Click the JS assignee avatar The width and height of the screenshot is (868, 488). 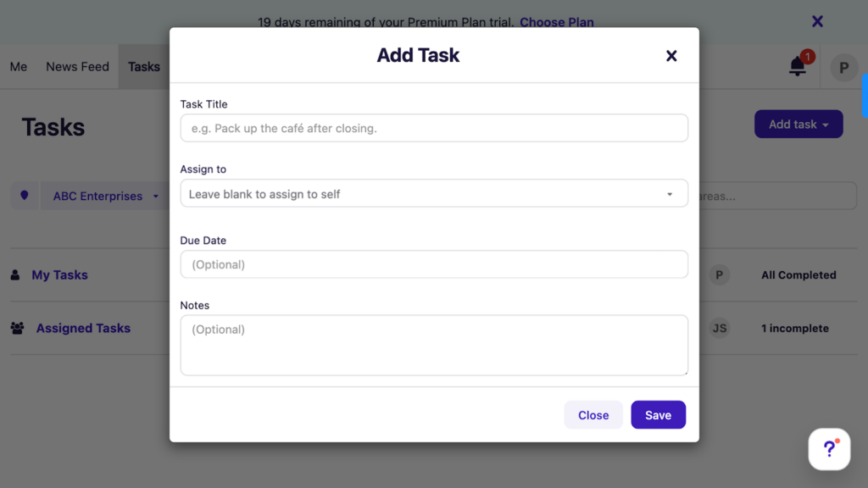pos(720,328)
